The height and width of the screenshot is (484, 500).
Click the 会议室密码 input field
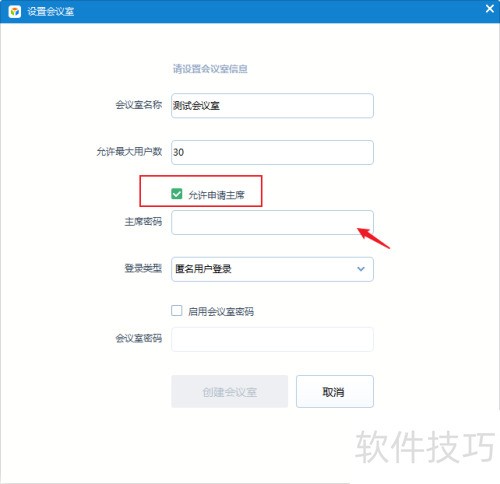tap(272, 339)
